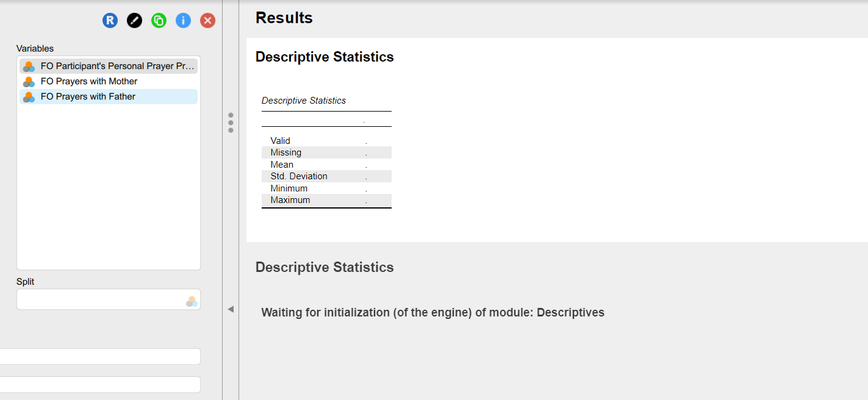Show R syntax with the R icon
This screenshot has width=868, height=400.
110,21
